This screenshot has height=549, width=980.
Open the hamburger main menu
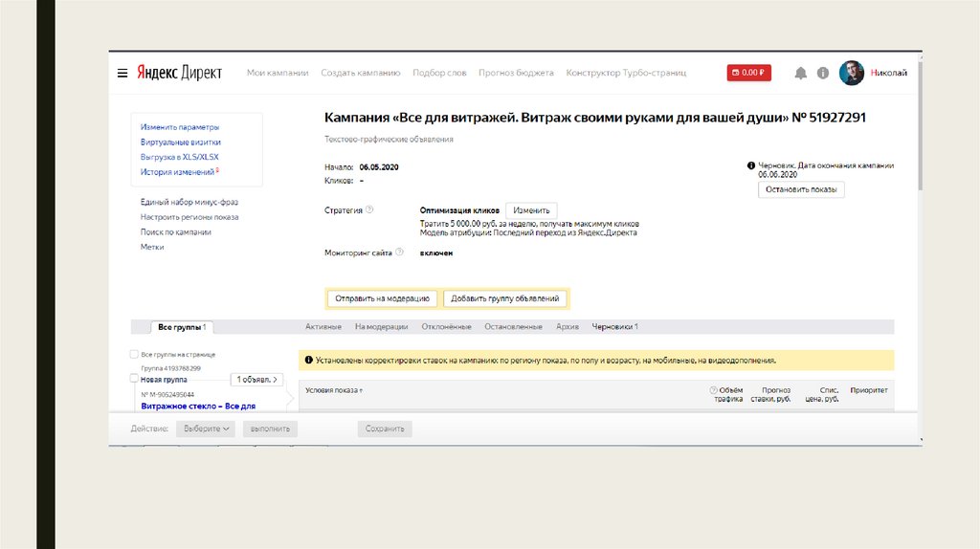(122, 73)
